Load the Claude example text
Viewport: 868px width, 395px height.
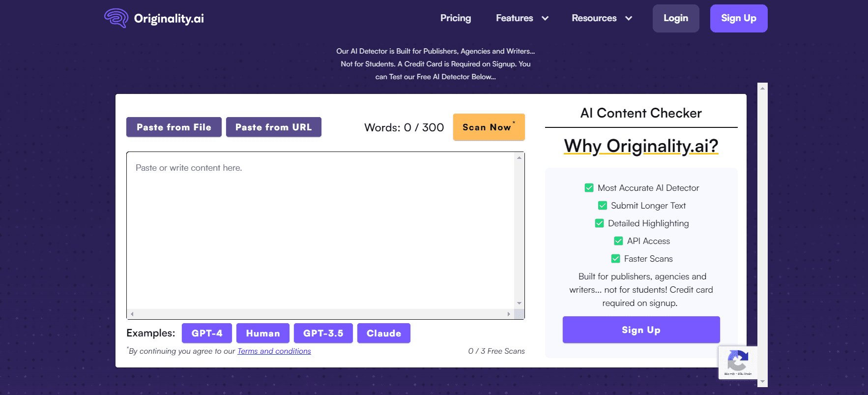click(x=383, y=334)
